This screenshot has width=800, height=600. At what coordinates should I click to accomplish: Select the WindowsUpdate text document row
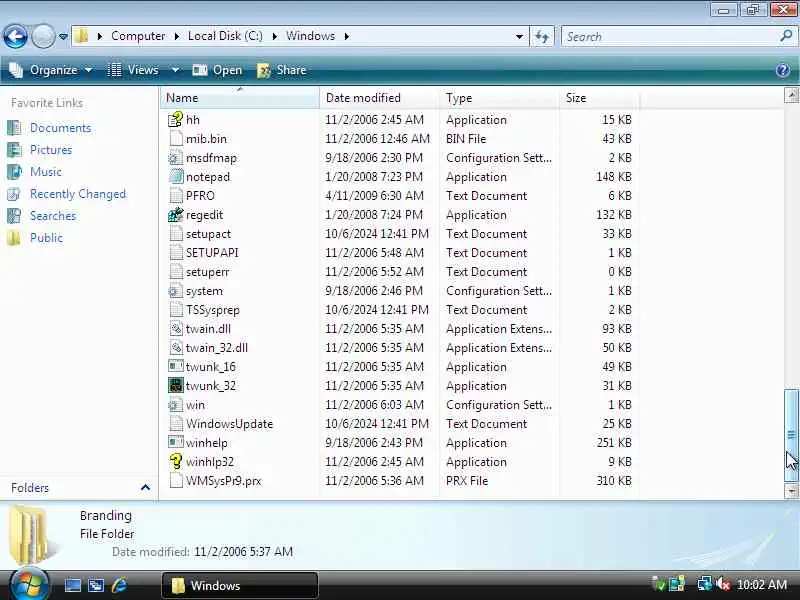coord(400,423)
